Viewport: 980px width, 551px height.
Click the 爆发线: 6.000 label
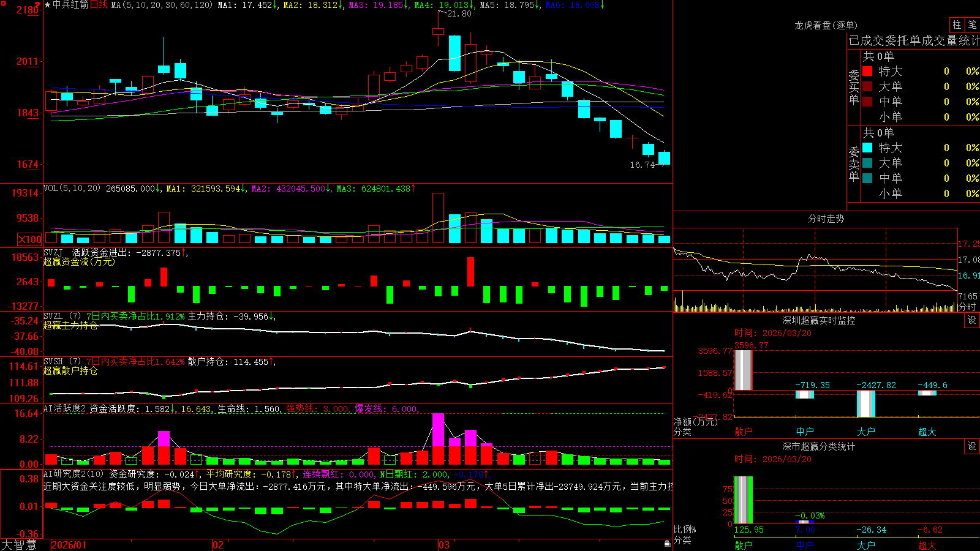386,408
